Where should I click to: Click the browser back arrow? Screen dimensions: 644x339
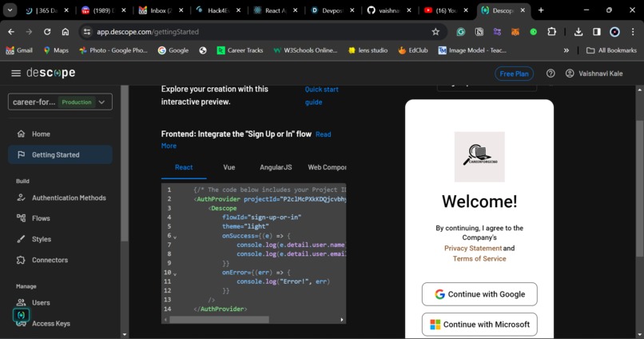click(x=11, y=32)
